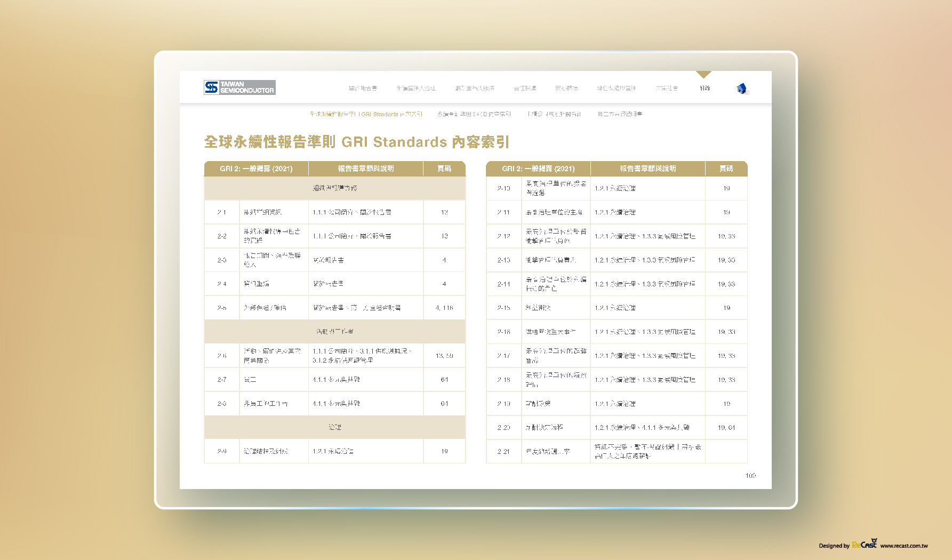952x560 pixels.
Task: Select the row code 2-16 cell
Action: click(503, 332)
